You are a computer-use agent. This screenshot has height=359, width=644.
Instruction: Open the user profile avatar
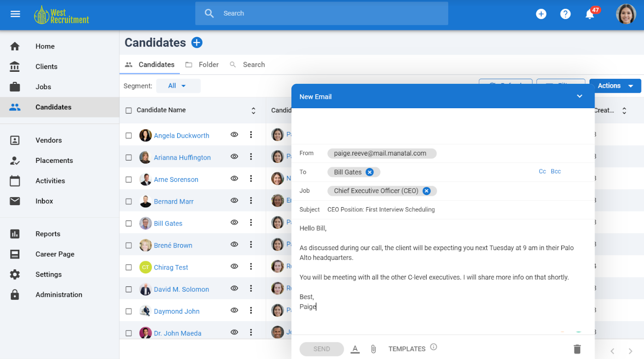click(x=626, y=14)
